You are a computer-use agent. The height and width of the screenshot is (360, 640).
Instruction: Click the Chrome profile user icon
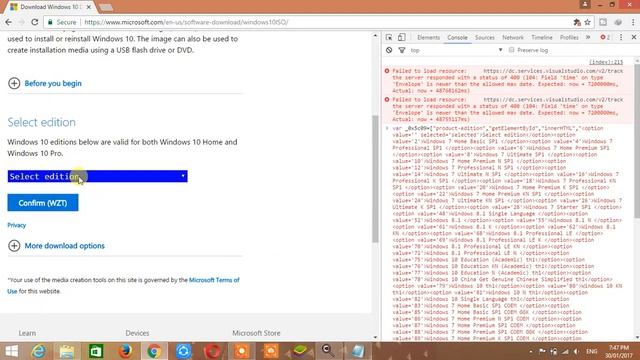(585, 4)
